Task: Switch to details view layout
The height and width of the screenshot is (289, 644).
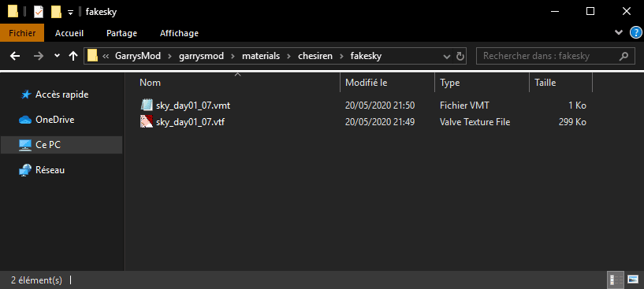Action: (616, 280)
